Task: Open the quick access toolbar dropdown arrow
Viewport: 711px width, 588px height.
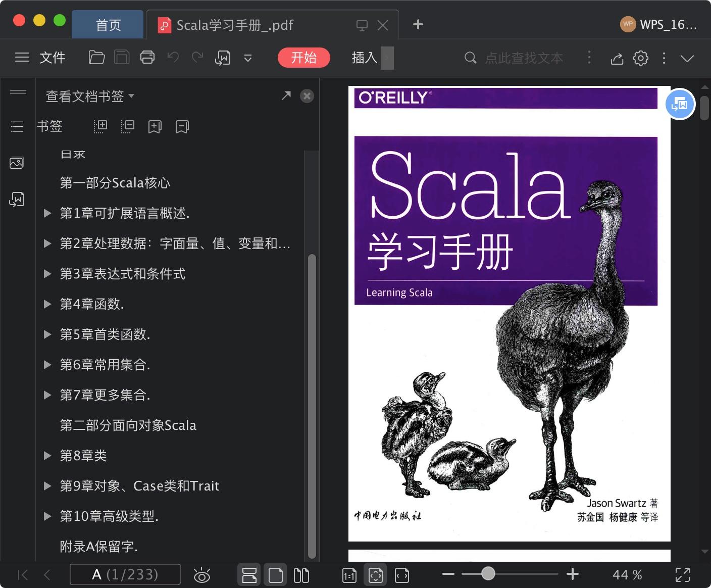Action: [248, 58]
